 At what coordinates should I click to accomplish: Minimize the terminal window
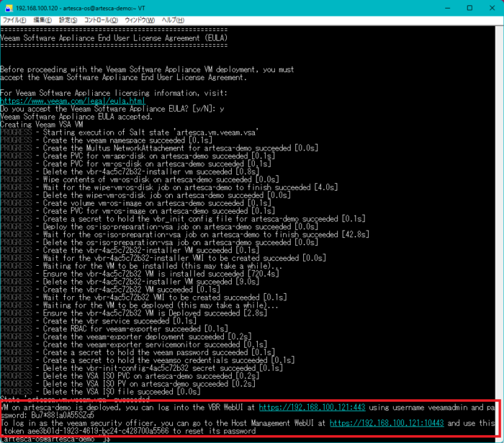click(447, 8)
